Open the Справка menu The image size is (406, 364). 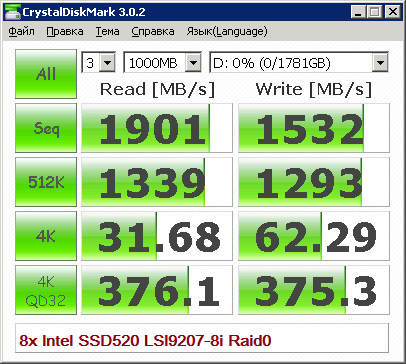point(153,31)
